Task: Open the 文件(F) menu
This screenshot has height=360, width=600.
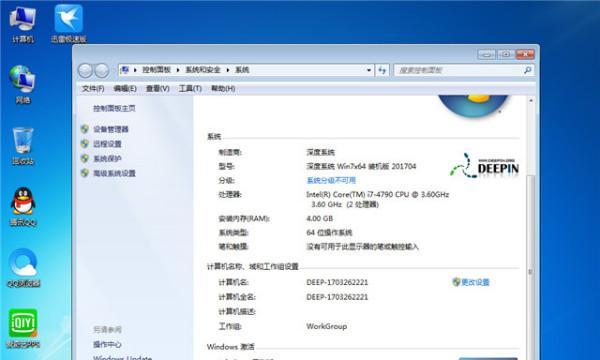Action: [x=93, y=88]
